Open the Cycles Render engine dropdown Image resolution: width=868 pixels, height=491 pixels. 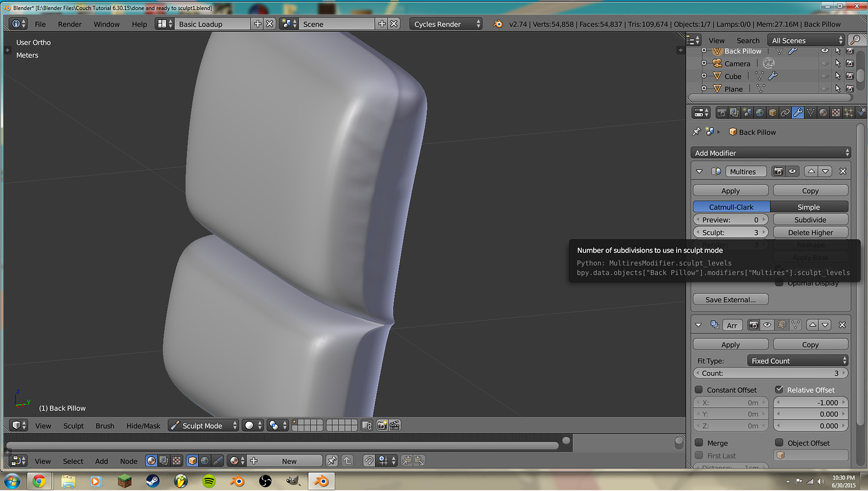pos(446,24)
